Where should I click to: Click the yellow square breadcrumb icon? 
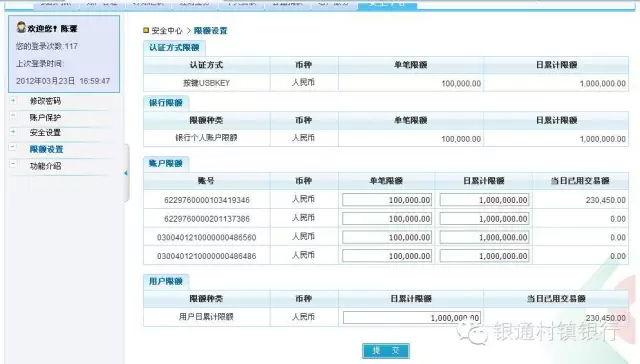146,30
